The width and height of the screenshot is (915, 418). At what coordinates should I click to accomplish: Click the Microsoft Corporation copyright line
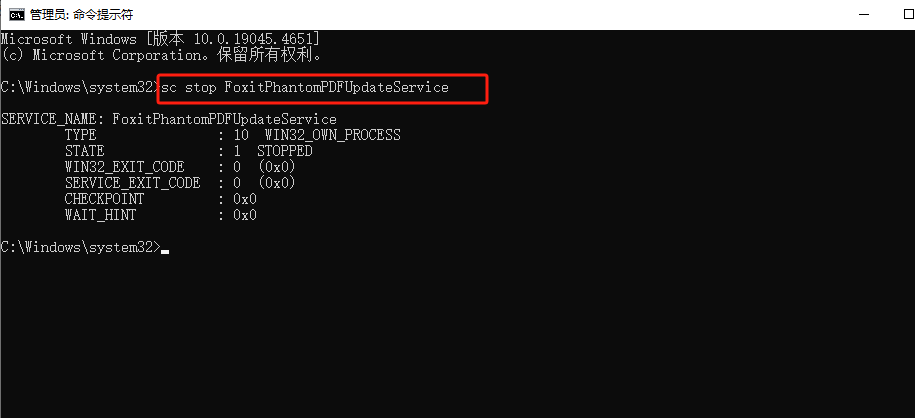click(162, 55)
